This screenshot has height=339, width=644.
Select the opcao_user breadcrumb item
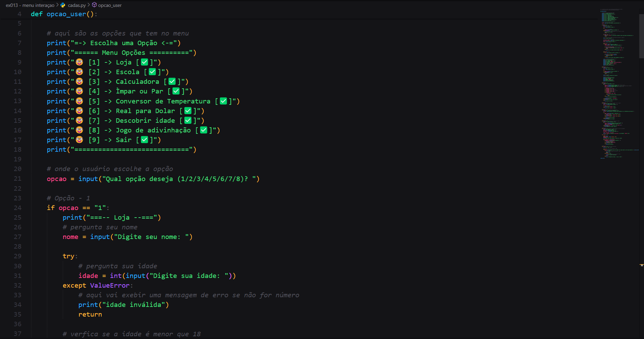pos(110,5)
